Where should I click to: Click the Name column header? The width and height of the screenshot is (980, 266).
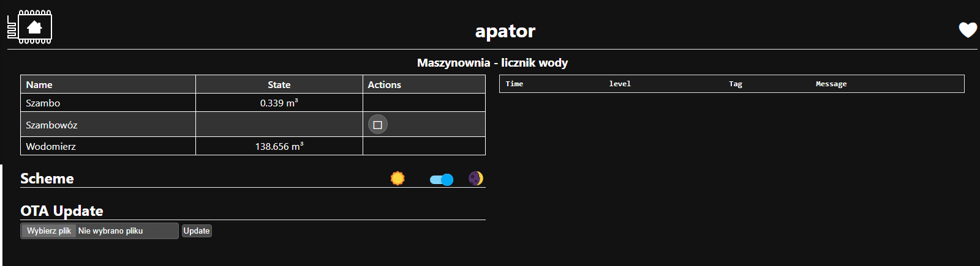click(x=39, y=84)
